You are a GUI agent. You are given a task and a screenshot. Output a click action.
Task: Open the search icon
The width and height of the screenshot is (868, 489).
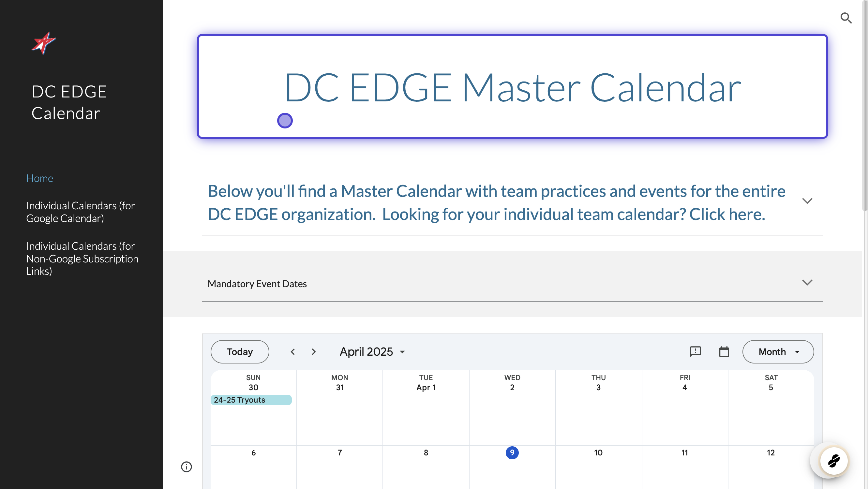tap(846, 18)
